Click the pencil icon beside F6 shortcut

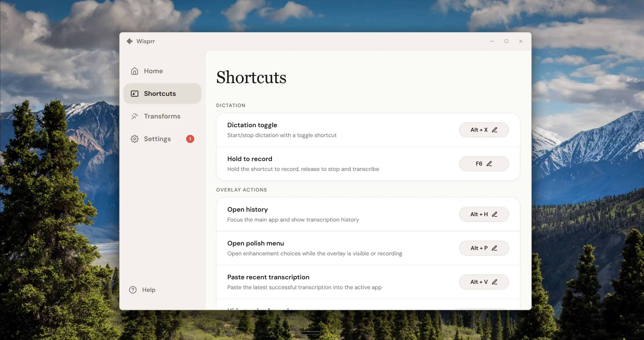point(489,164)
